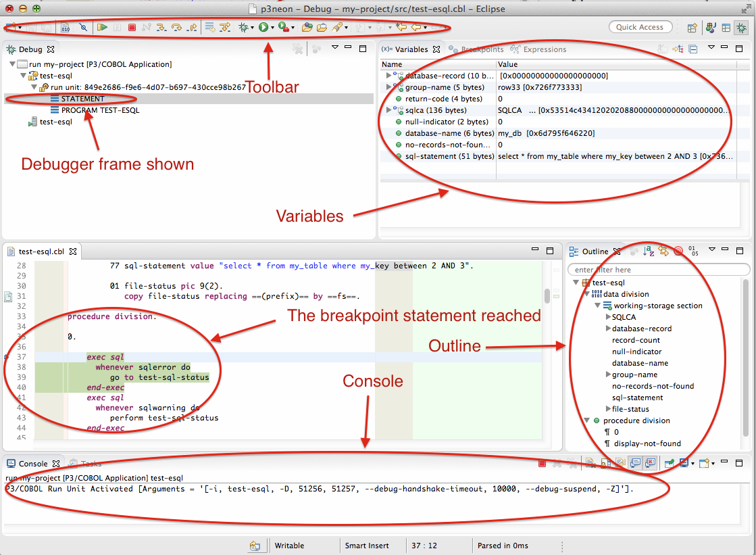Open the Display Selected Console dropdown
The image size is (756, 555).
(693, 464)
